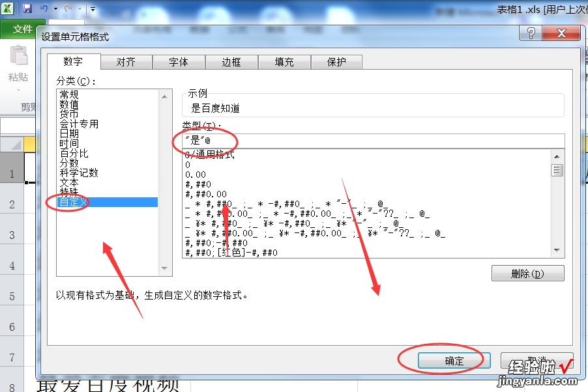
Task: Close the 设置单元格格式 dialog
Action: pos(561,33)
